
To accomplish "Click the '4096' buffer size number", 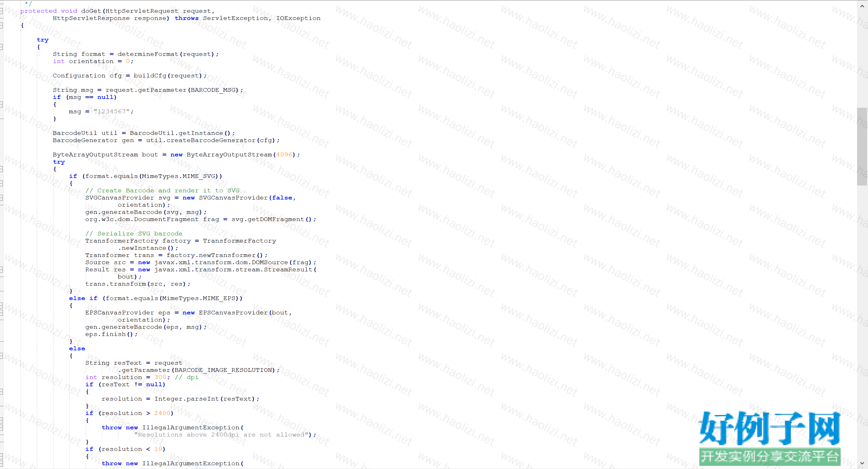I will point(284,155).
